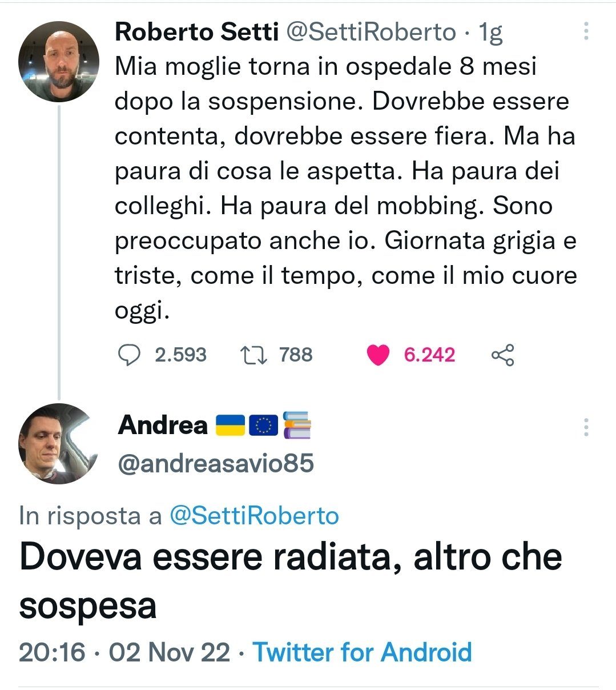Click the @andreasavio85 handle
Screen dimensions: 616x690
coord(216,463)
